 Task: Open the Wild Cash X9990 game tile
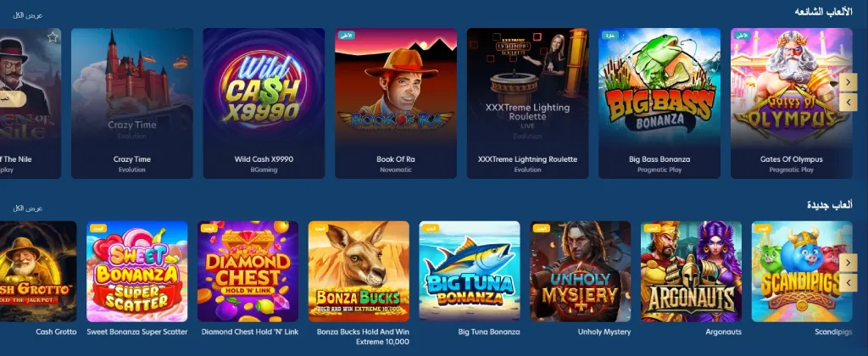tap(264, 103)
